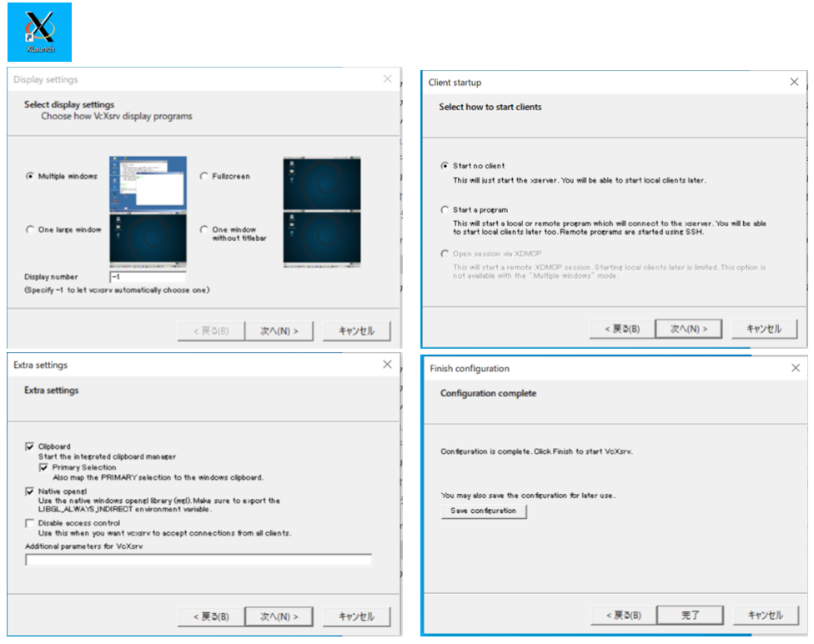
Task: Select the Start no client option
Action: click(445, 166)
